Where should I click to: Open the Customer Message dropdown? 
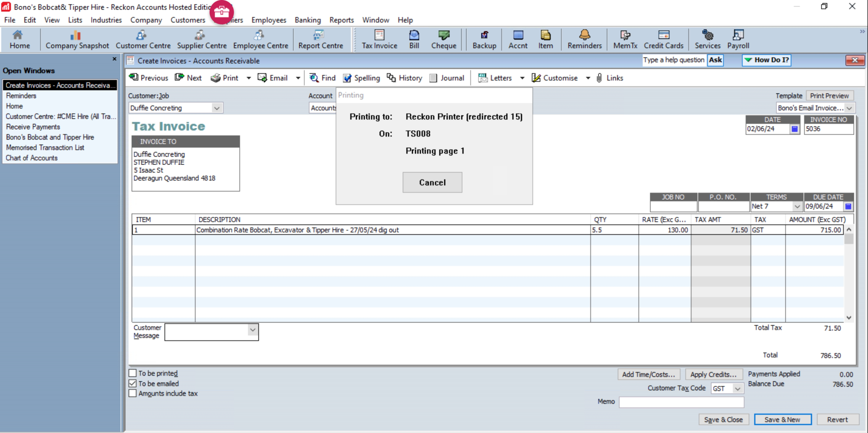pyautogui.click(x=253, y=330)
